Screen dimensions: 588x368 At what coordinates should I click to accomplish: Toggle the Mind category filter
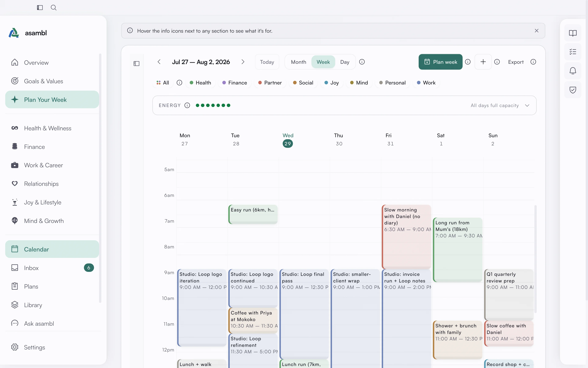359,83
